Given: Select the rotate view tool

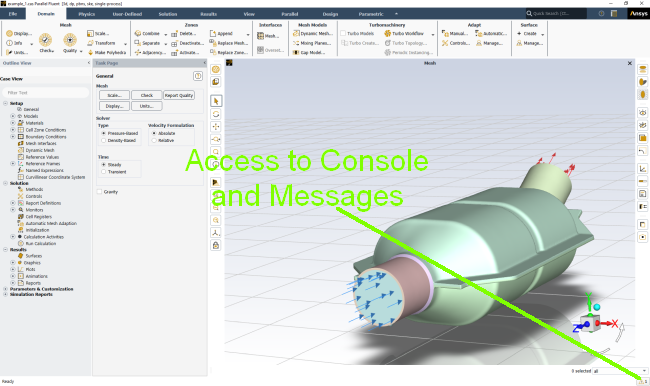Looking at the screenshot, I should point(216,114).
